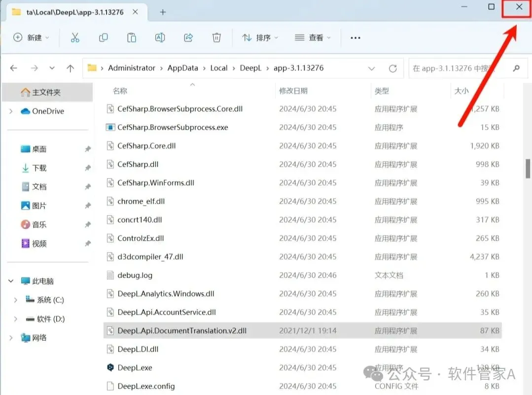This screenshot has height=395, width=532.
Task: Open the 排序 (Sort) dropdown
Action: point(260,37)
